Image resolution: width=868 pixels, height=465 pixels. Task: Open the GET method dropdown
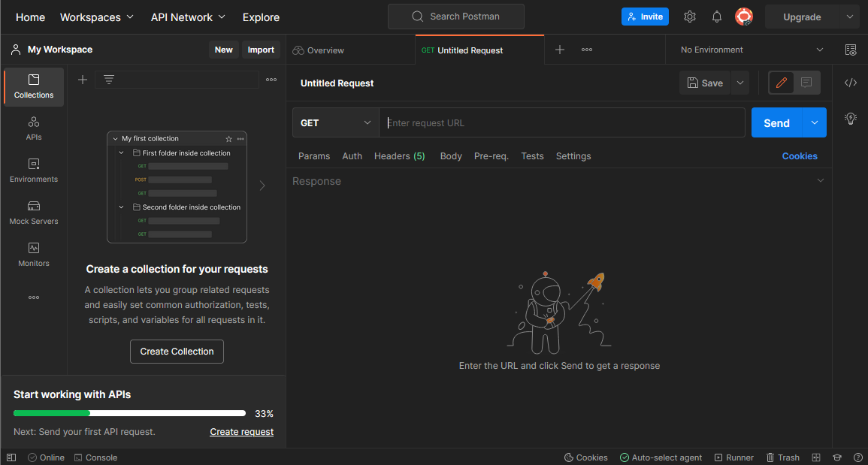335,123
